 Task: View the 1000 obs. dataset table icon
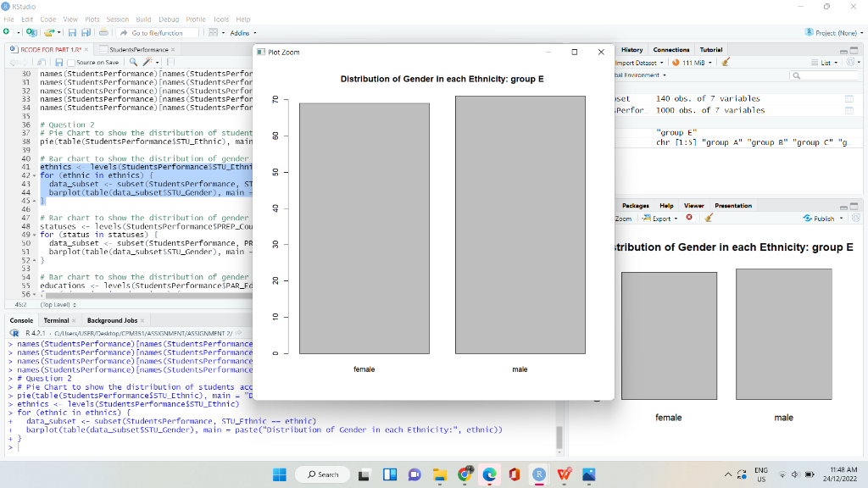[x=849, y=110]
